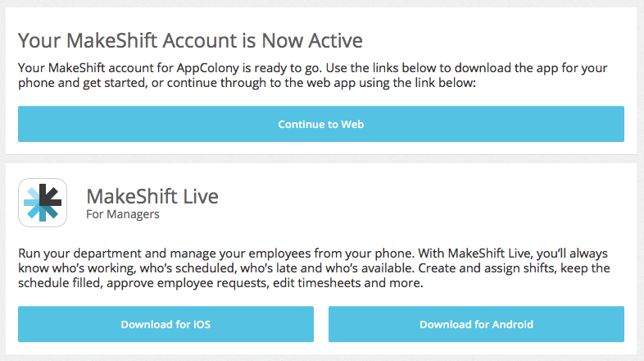Click the "Your MakeShift Account" heading
This screenshot has width=644, height=361.
coord(130,40)
